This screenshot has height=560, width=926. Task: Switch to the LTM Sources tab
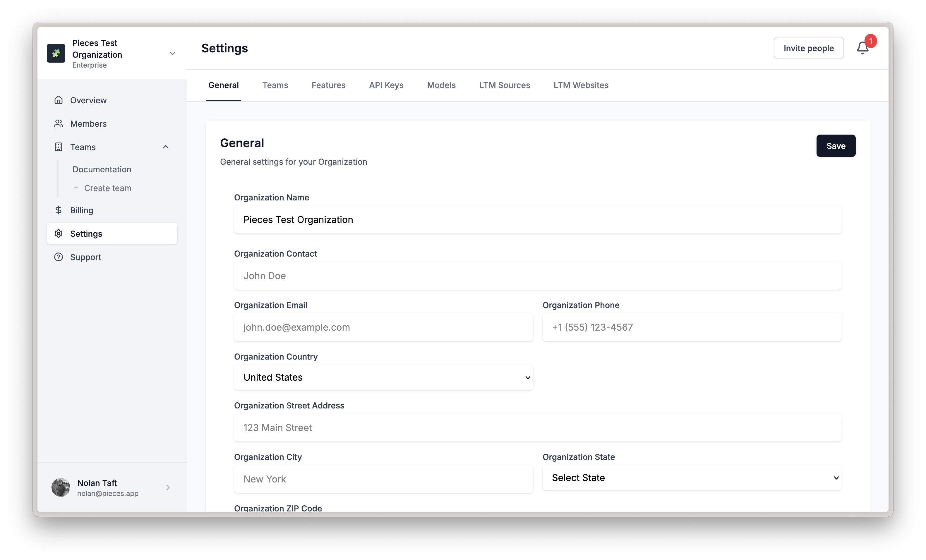504,85
